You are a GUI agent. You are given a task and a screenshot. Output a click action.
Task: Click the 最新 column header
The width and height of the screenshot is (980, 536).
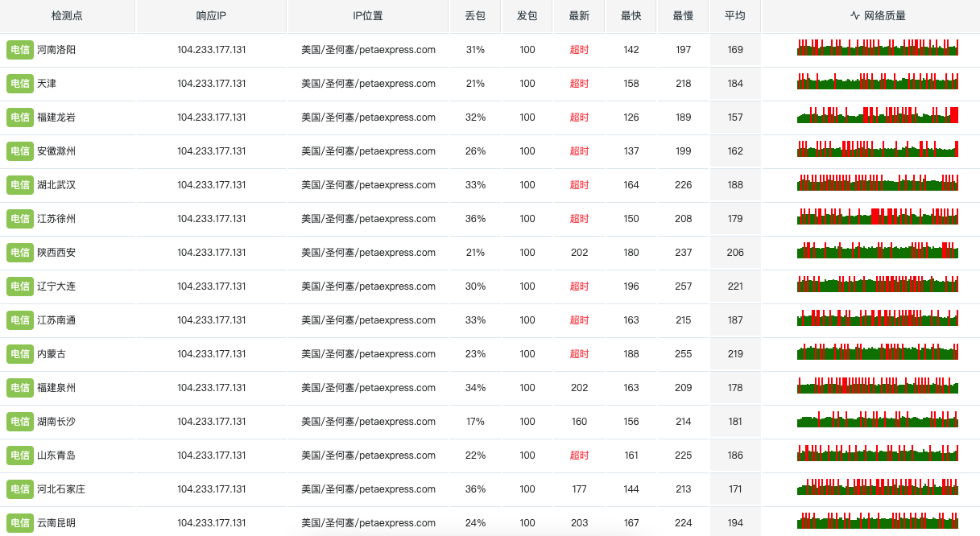pyautogui.click(x=579, y=16)
